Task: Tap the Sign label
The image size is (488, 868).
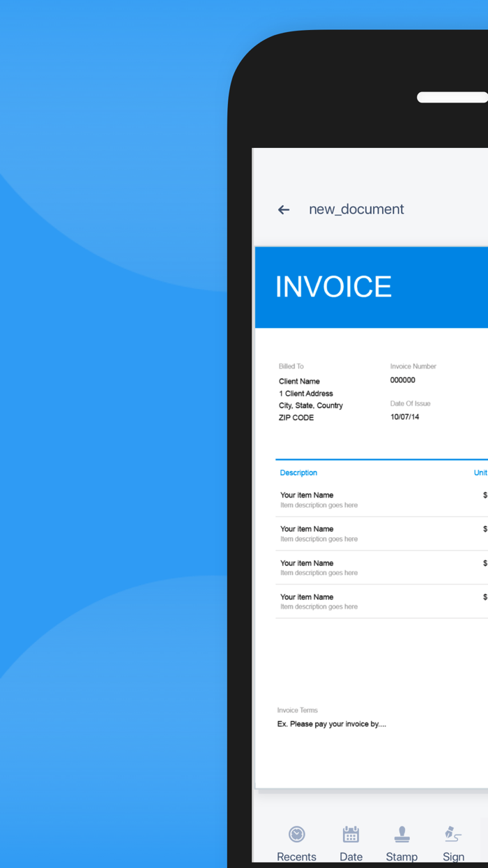Action: pyautogui.click(x=453, y=857)
